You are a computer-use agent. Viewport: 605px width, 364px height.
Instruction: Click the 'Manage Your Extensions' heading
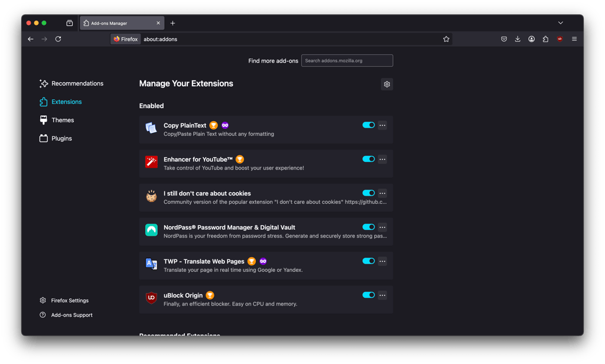[186, 83]
